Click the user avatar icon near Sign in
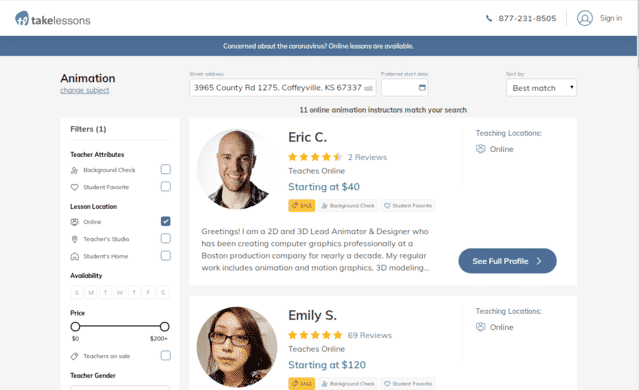Image resolution: width=639 pixels, height=390 pixels. [x=584, y=18]
